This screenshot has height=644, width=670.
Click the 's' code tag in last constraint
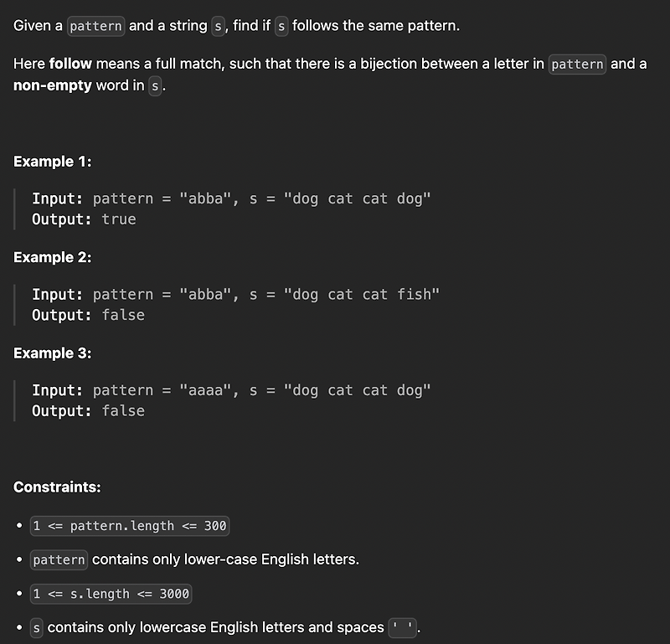pyautogui.click(x=37, y=628)
